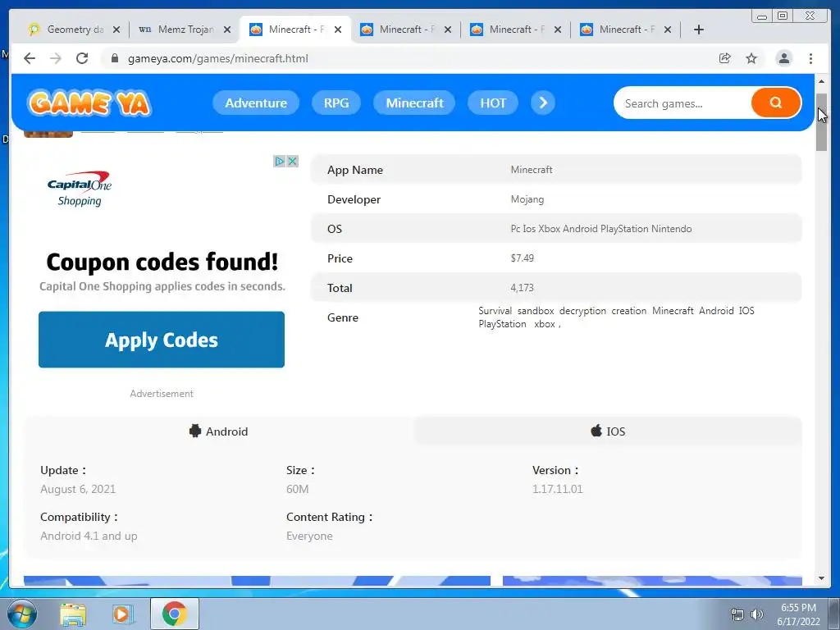Viewport: 840px width, 630px height.
Task: Click the browser back arrow
Action: pos(30,58)
